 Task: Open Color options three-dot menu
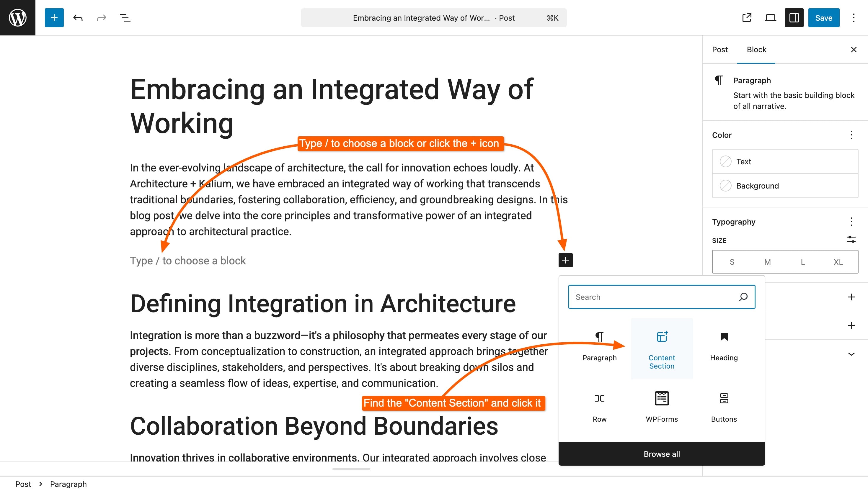click(x=851, y=135)
